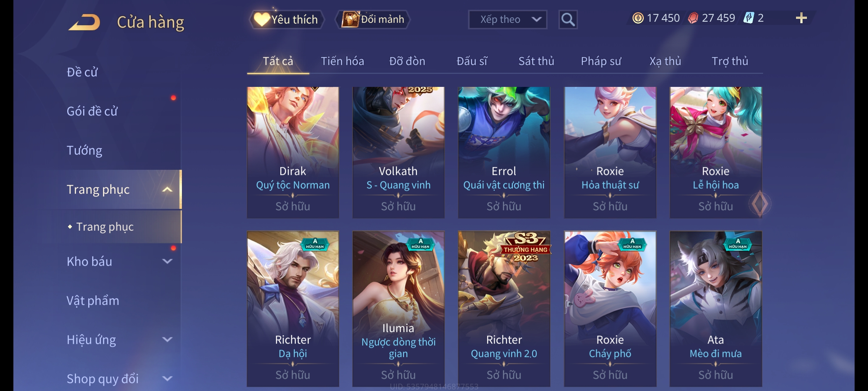Tap the gold coin balance icon
This screenshot has height=391, width=868.
coord(638,18)
